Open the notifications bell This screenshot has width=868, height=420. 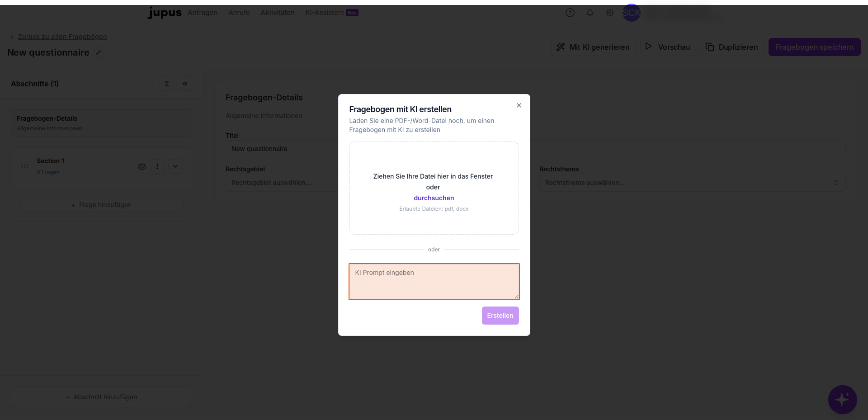[x=590, y=13]
